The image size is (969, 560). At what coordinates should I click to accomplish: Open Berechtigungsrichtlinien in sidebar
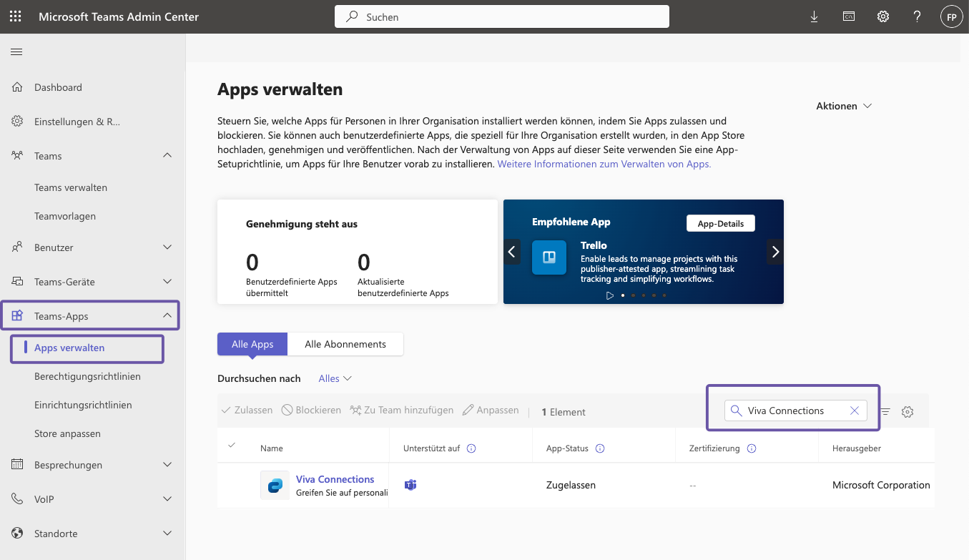point(87,376)
